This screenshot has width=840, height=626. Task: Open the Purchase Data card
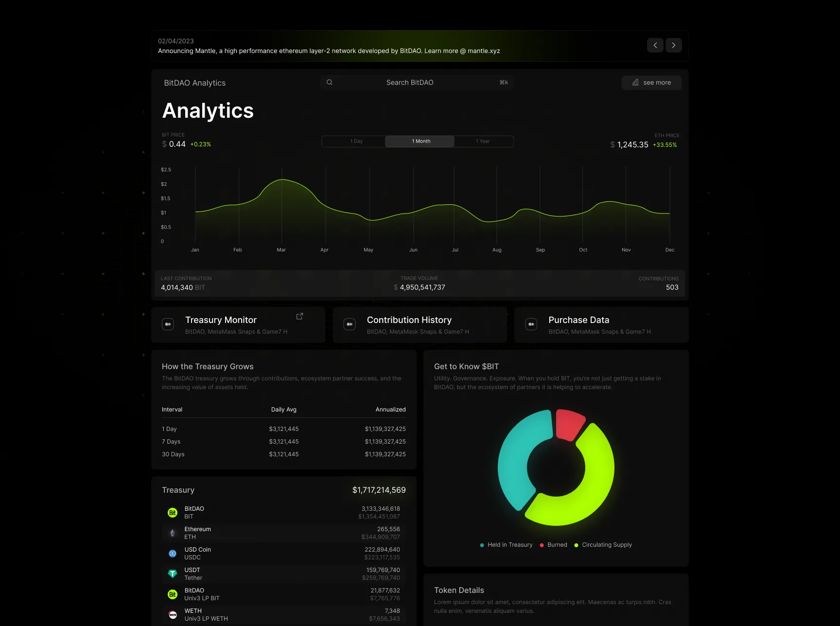(601, 325)
